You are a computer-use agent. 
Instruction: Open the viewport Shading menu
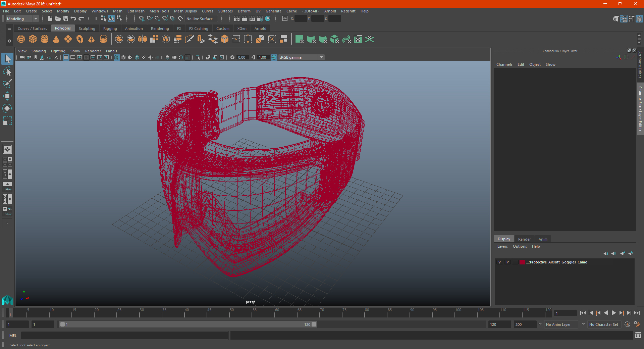click(39, 51)
